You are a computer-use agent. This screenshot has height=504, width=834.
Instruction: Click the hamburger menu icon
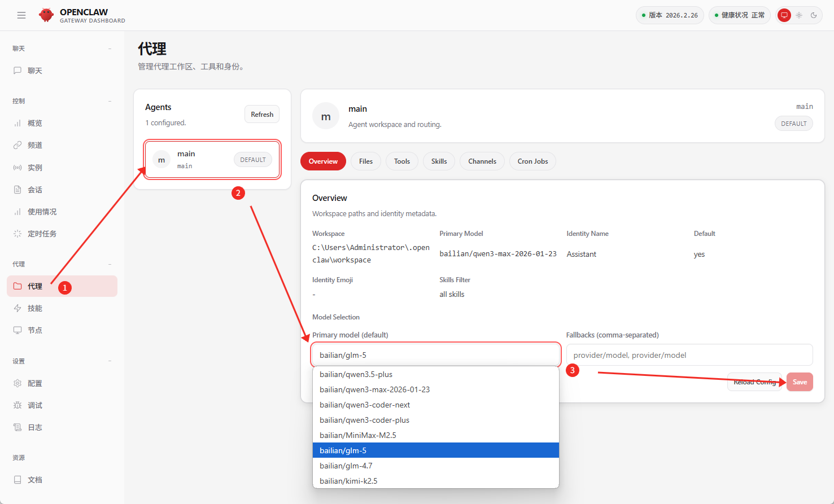[x=21, y=15]
